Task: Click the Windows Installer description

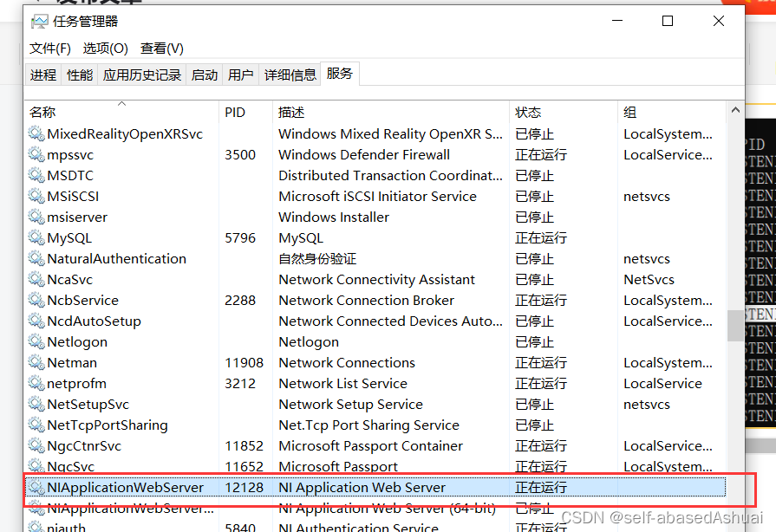Action: (x=334, y=217)
